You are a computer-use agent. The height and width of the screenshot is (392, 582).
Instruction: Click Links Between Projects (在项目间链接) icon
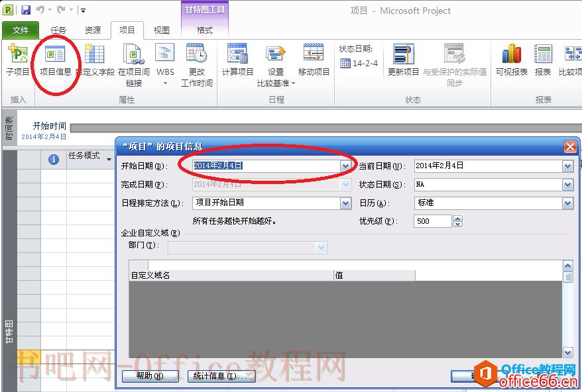[134, 54]
